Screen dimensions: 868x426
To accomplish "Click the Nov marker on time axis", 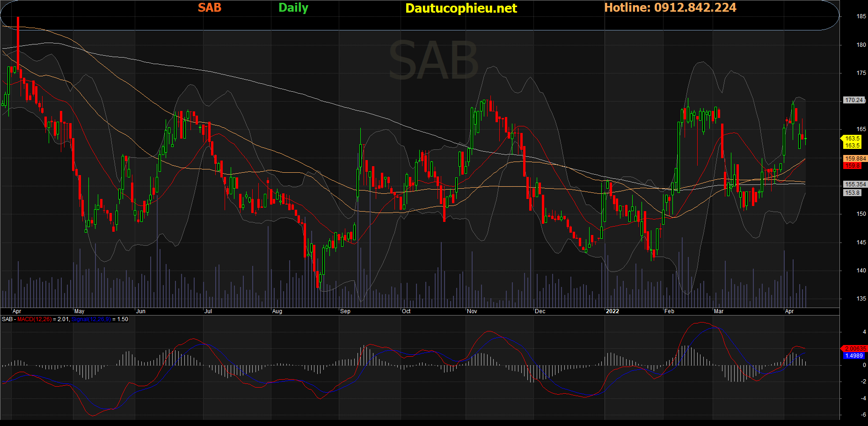I will pos(472,311).
